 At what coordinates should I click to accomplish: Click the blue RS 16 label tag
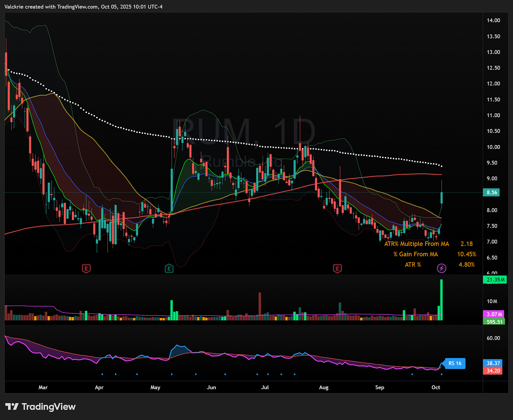click(x=455, y=363)
